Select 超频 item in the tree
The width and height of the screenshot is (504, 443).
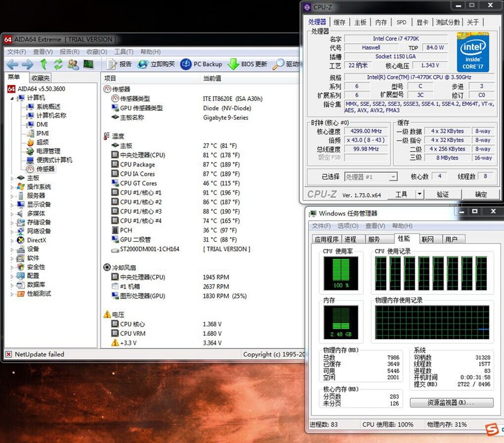click(x=42, y=142)
